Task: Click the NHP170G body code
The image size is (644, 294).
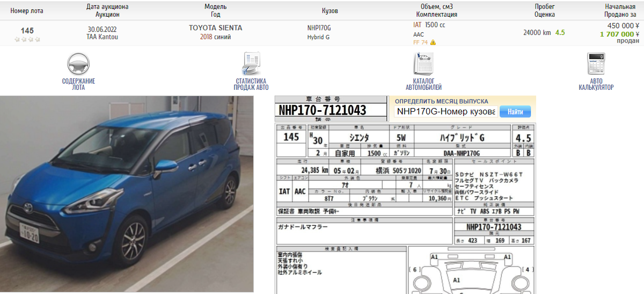Action: [319, 27]
